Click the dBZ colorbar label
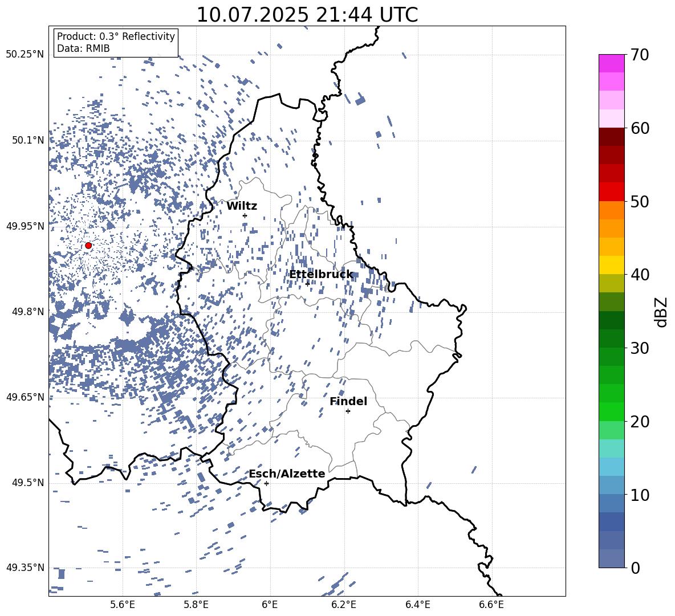Viewport: 675px width, 616px height. coord(661,312)
